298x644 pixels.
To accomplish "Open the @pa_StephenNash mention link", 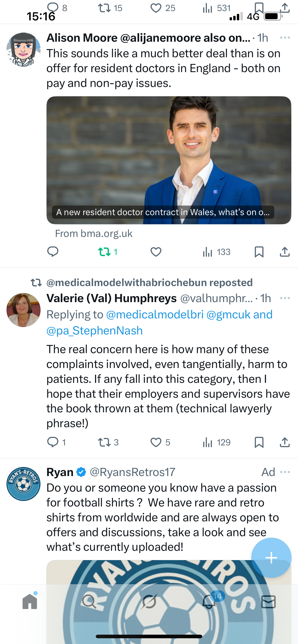I will (x=94, y=330).
